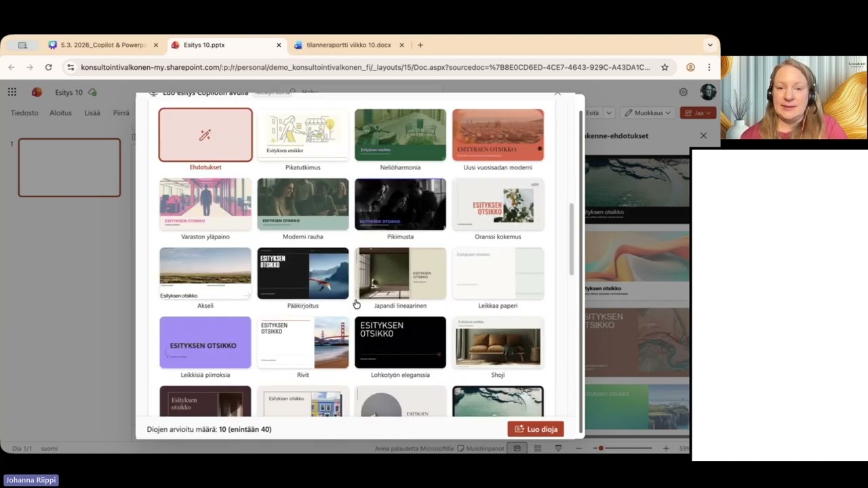Click the Dia 1/1 slide counter
This screenshot has width=868, height=488.
(x=22, y=449)
